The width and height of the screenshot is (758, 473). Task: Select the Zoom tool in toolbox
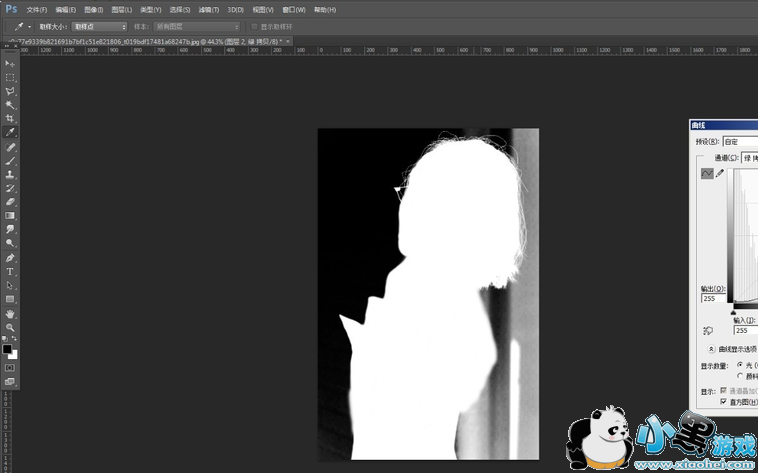tap(11, 327)
